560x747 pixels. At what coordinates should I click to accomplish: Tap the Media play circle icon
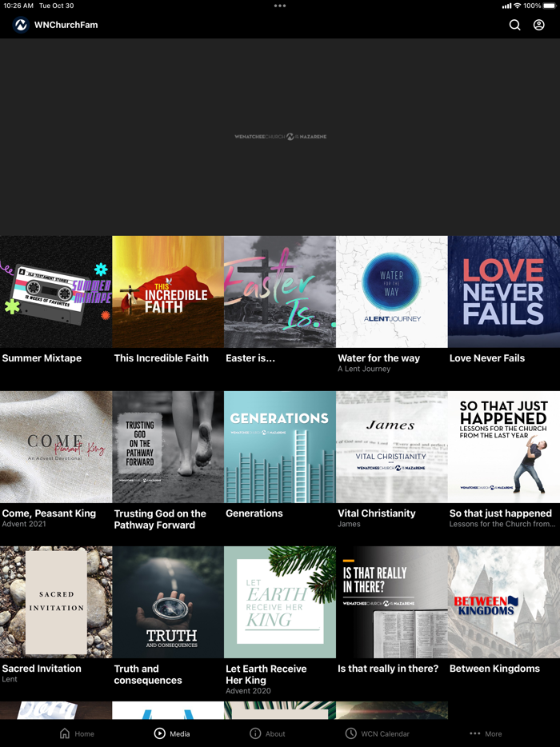coord(160,733)
